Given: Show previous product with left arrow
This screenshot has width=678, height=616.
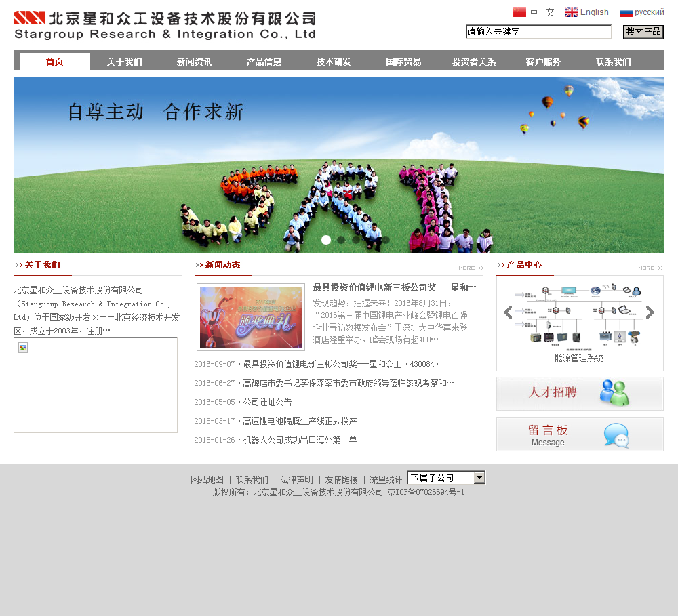Looking at the screenshot, I should pyautogui.click(x=508, y=312).
